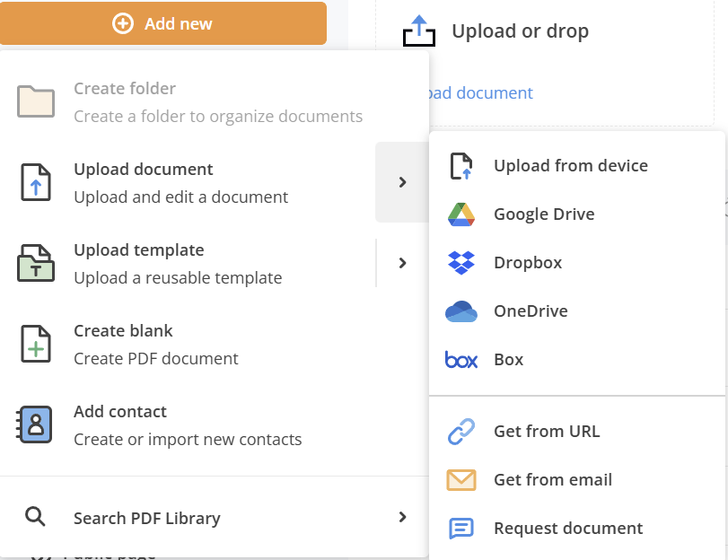Click the plus circle icon in Add new

point(123,23)
